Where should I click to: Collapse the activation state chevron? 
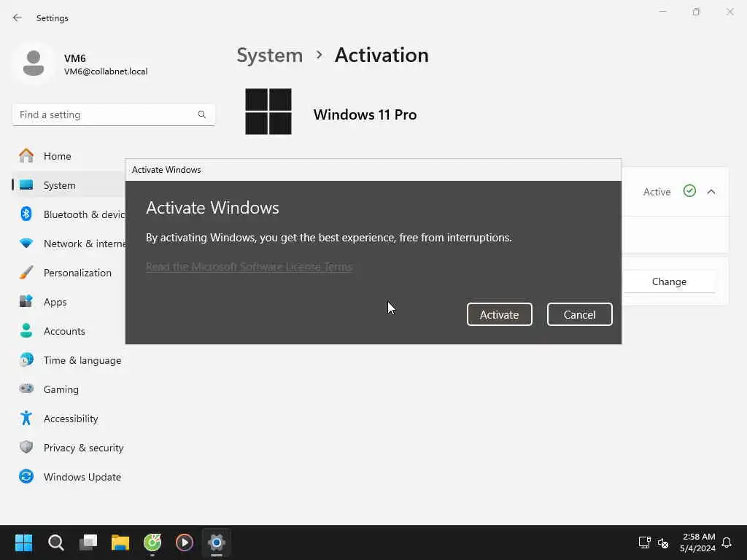[x=711, y=192]
